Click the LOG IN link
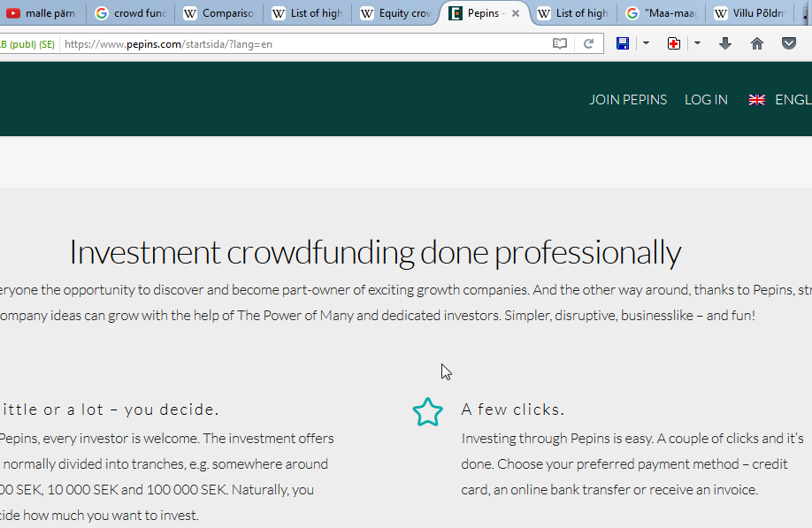 (706, 99)
